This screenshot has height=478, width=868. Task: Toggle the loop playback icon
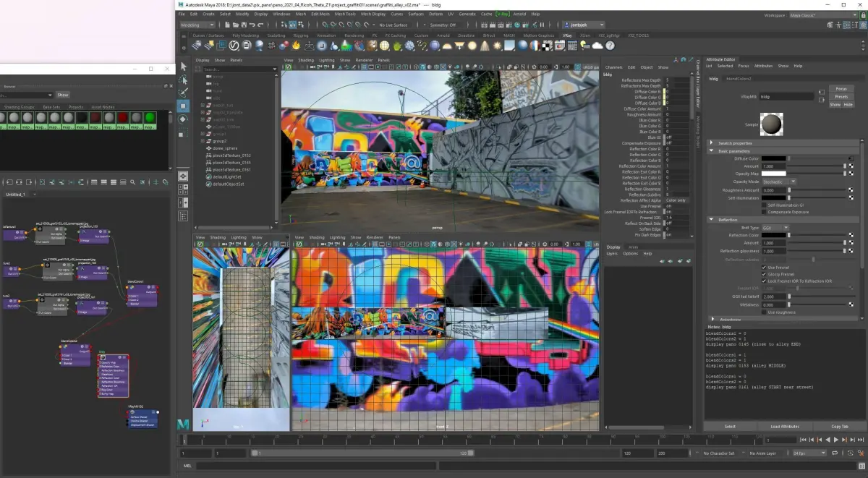click(835, 453)
